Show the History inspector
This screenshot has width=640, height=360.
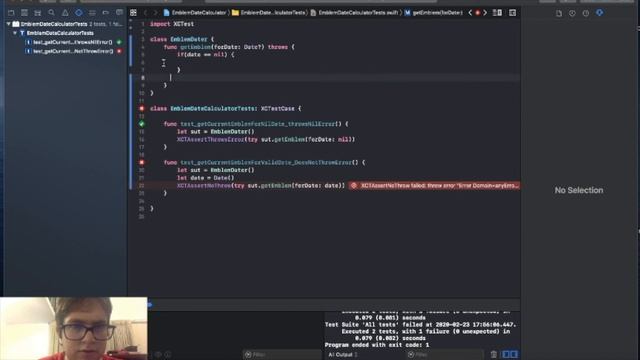tap(572, 13)
